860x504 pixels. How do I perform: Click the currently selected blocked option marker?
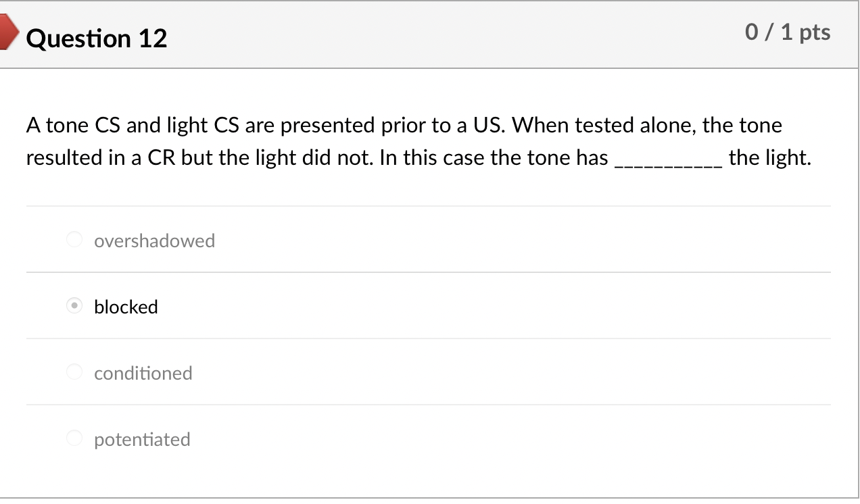click(x=74, y=306)
